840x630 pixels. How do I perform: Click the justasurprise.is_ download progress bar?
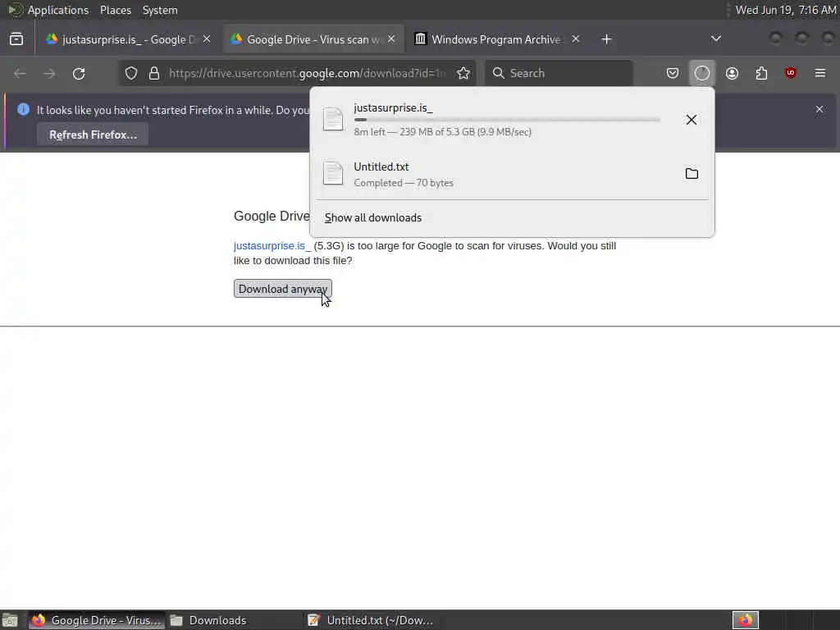click(x=507, y=120)
